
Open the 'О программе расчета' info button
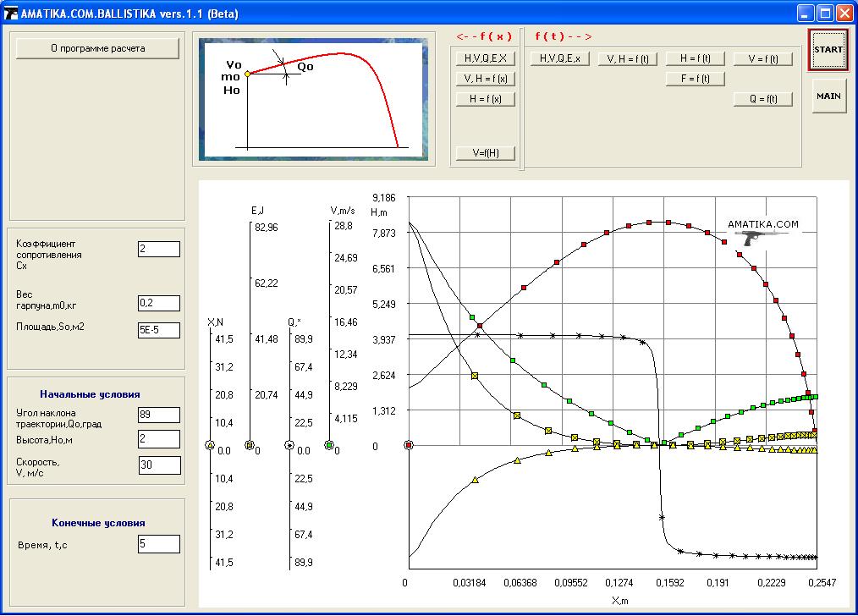97,49
